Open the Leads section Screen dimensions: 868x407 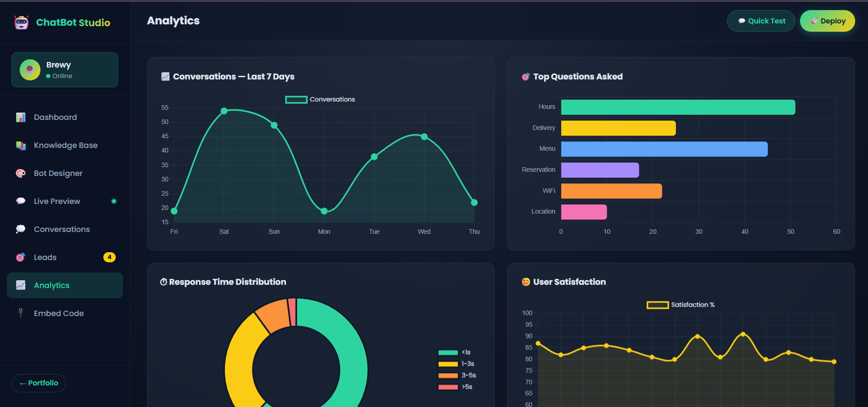pyautogui.click(x=65, y=257)
